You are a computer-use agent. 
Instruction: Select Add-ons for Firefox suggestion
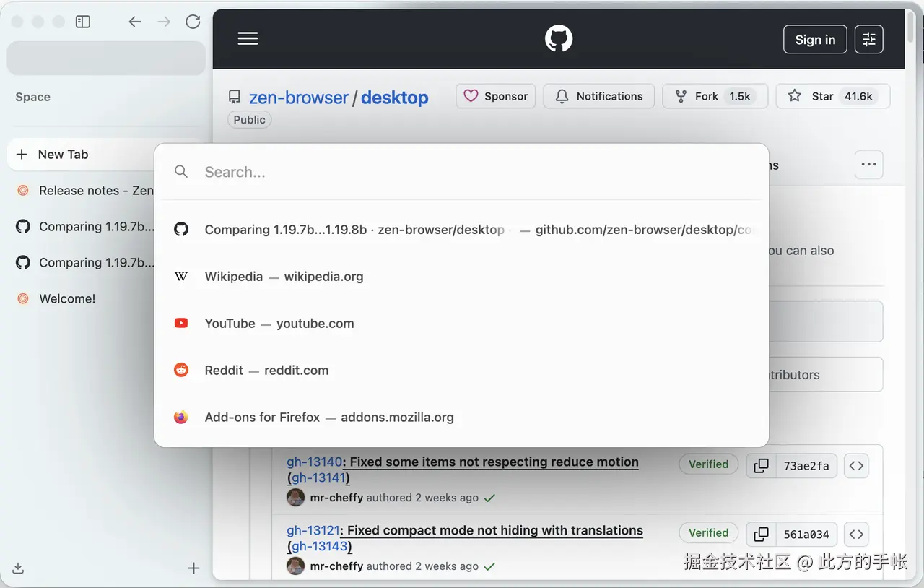point(461,418)
